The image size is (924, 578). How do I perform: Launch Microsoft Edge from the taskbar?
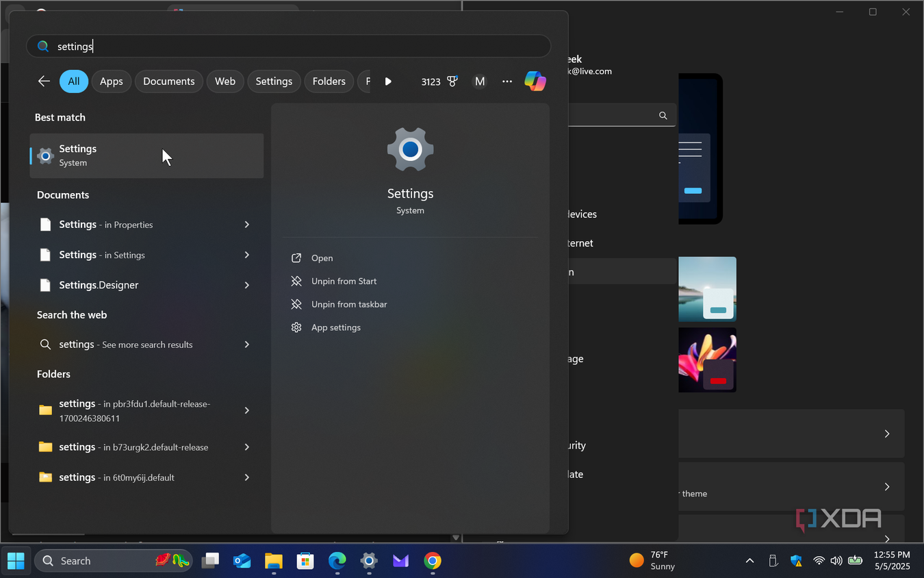coord(337,561)
